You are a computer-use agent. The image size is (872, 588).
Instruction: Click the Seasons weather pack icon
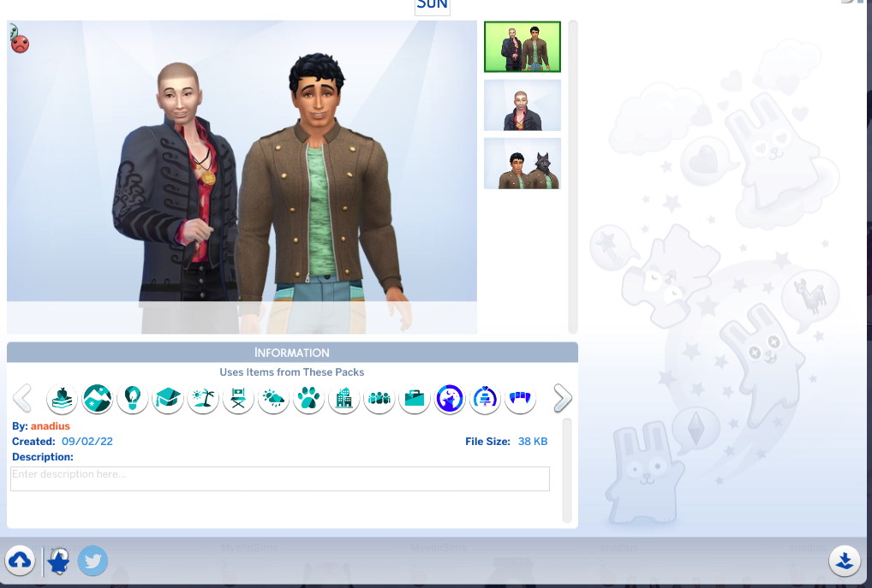click(273, 399)
